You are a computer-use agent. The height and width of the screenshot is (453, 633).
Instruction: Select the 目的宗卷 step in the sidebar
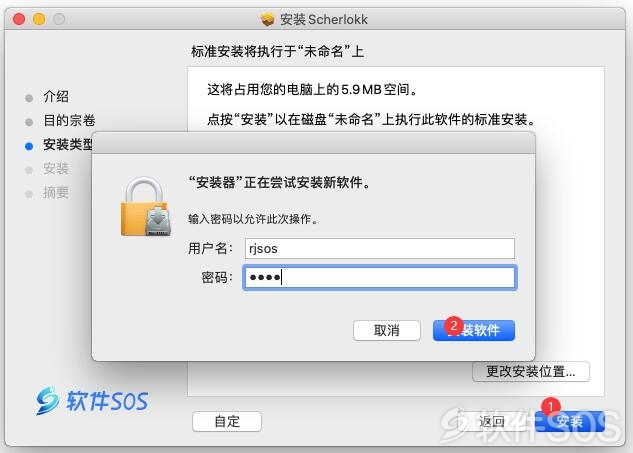[69, 120]
